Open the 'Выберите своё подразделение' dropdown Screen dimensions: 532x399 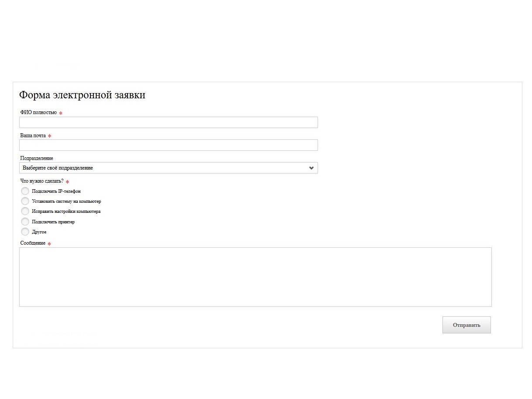point(169,168)
